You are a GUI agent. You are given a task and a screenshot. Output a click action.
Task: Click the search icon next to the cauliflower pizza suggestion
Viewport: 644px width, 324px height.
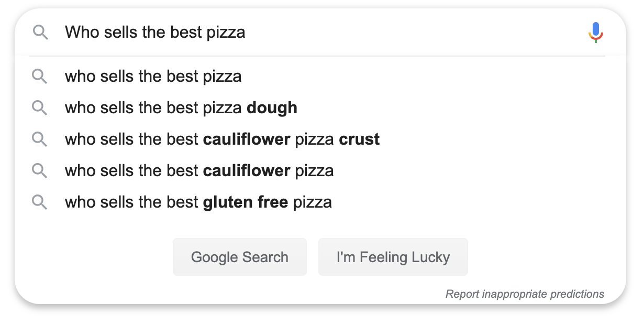click(40, 170)
